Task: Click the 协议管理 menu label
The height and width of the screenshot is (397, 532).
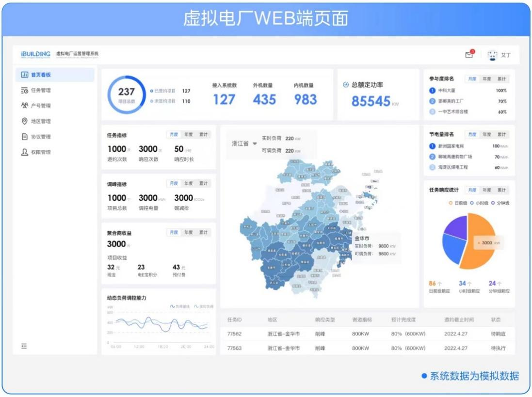Action: pyautogui.click(x=41, y=137)
